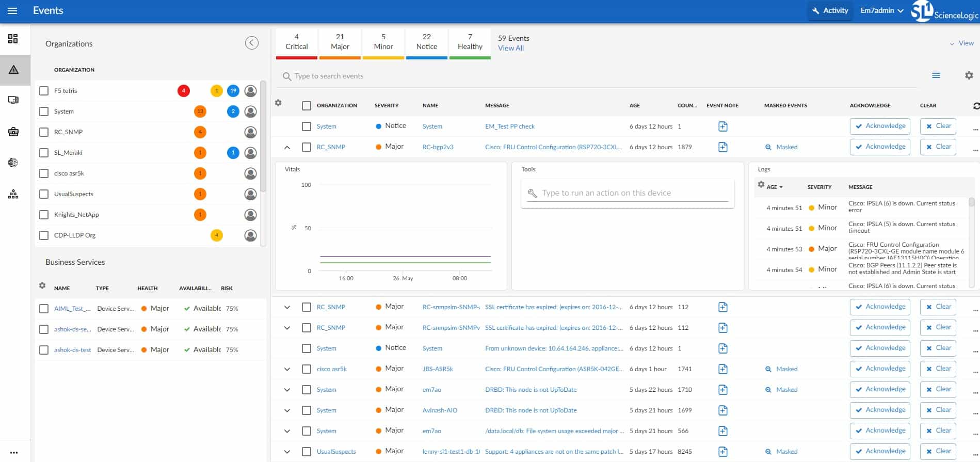Viewport: 980px width, 462px height.
Task: Filter by the 7 Healthy tab
Action: 470,43
